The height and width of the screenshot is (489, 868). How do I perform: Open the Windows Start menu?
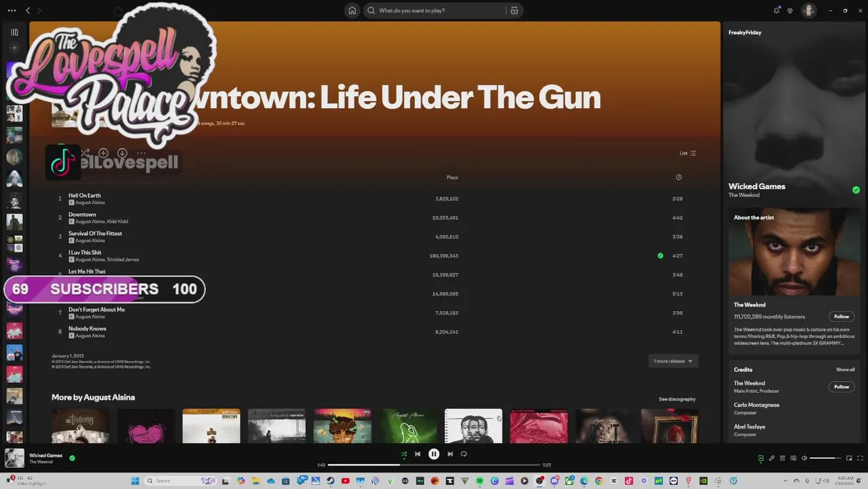(135, 481)
